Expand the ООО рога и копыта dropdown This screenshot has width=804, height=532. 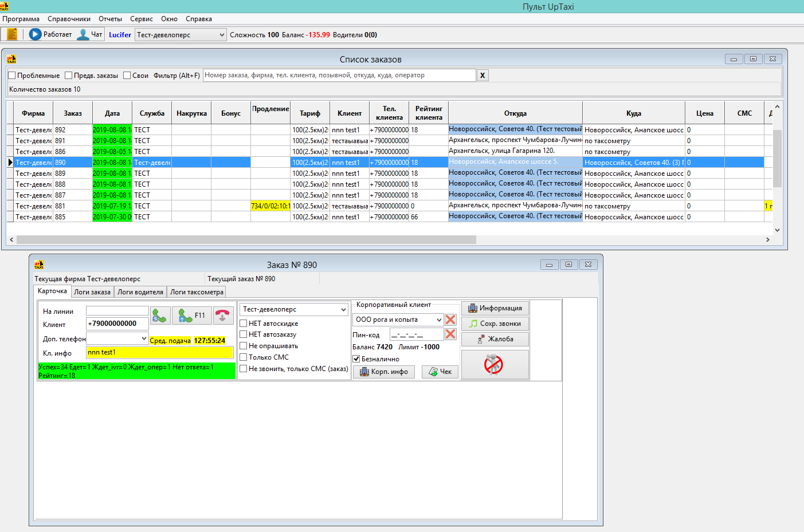coord(439,320)
